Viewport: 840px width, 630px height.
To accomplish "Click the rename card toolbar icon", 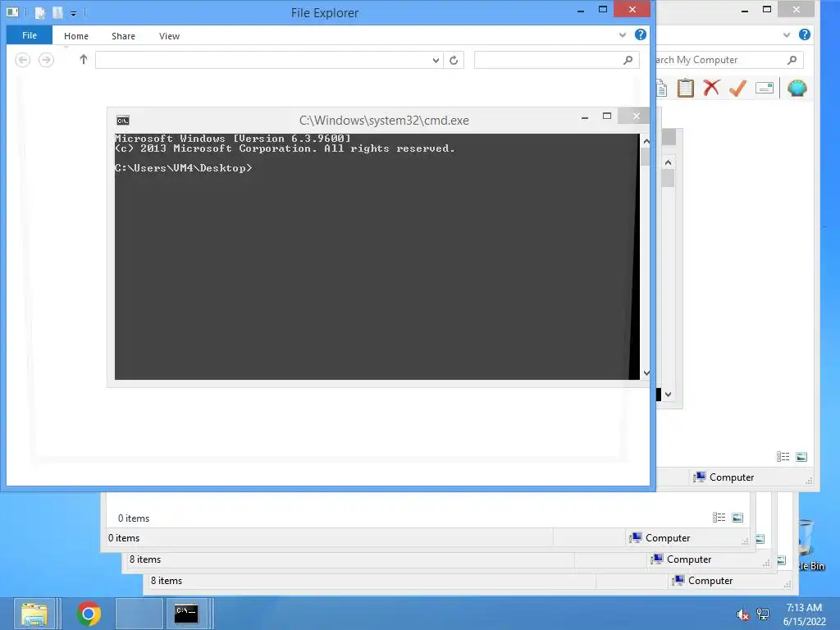I will tap(765, 88).
